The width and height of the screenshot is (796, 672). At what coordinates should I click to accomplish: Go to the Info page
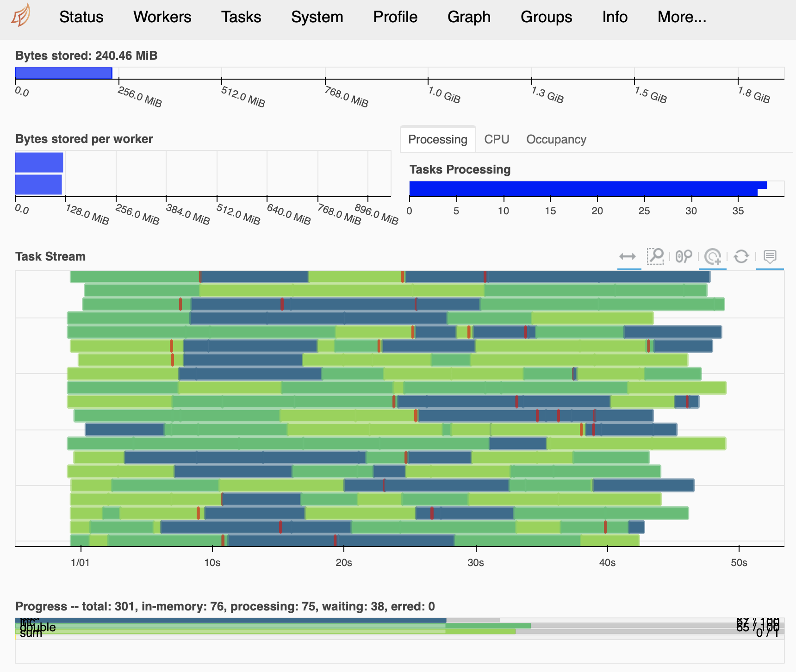615,17
